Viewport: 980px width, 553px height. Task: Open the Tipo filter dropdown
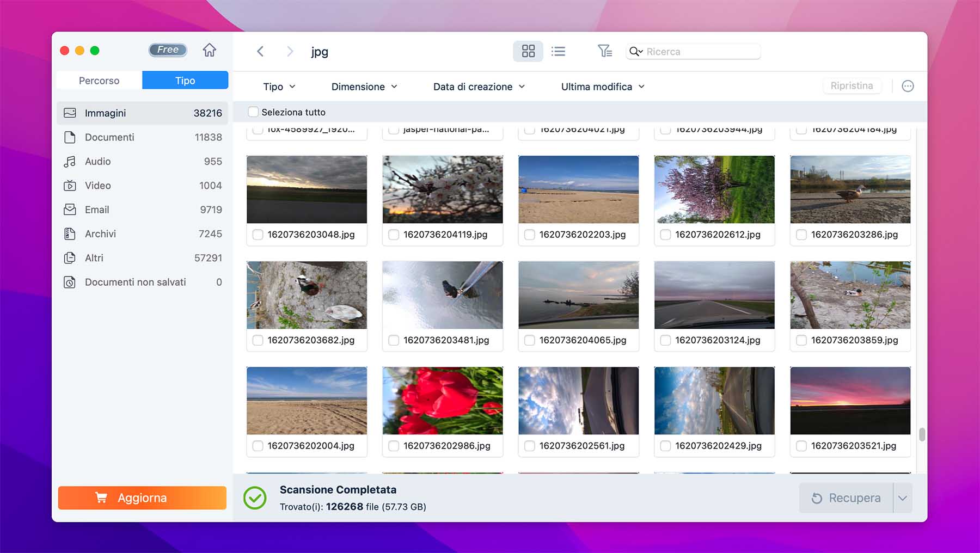[279, 87]
